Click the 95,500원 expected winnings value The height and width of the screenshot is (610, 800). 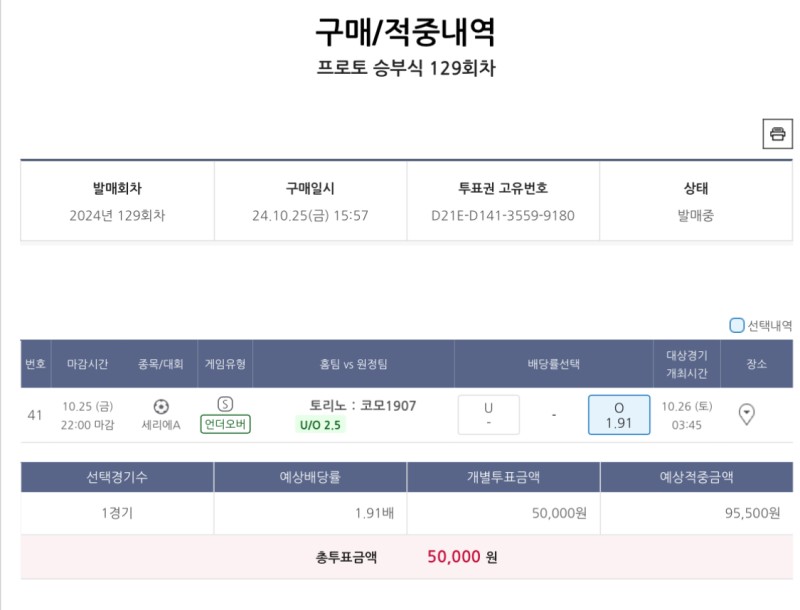pyautogui.click(x=752, y=513)
